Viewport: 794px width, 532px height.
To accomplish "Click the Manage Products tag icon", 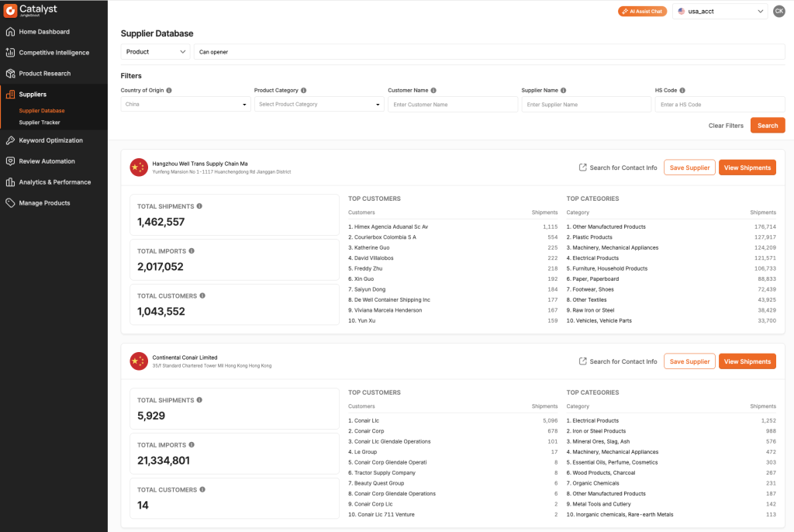I will tap(10, 203).
